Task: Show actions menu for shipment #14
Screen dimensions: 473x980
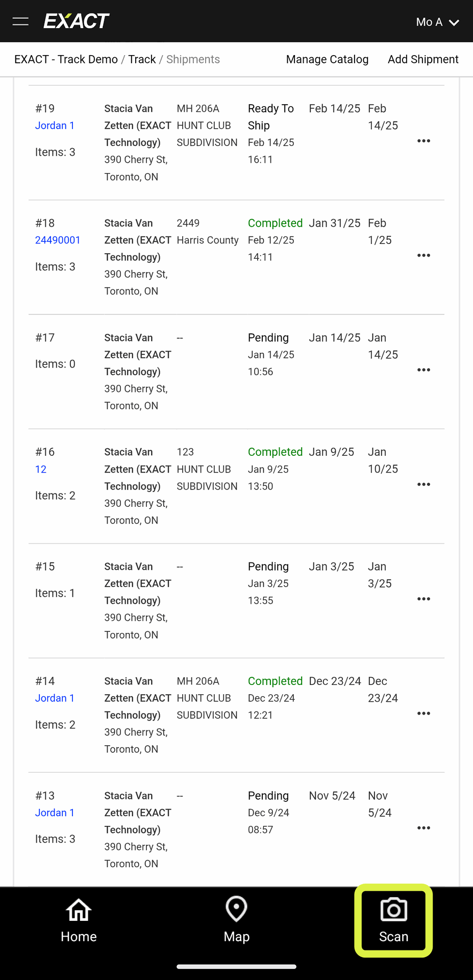Action: pyautogui.click(x=424, y=714)
